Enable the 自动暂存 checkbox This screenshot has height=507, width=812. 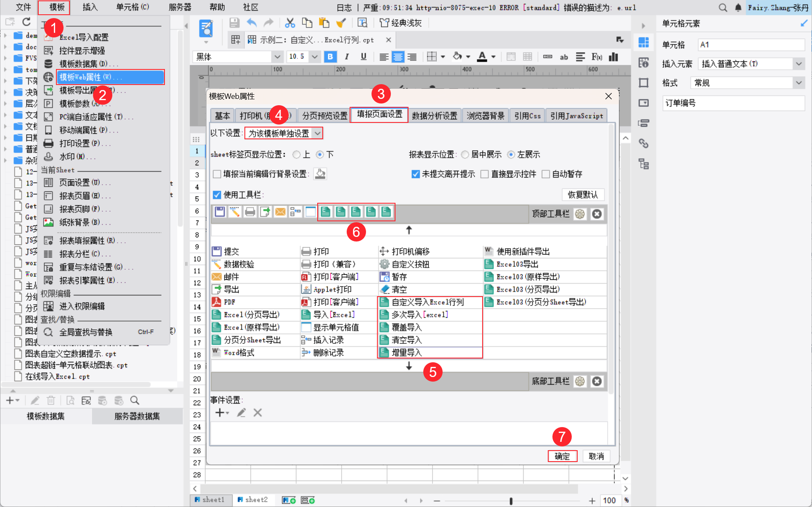546,174
